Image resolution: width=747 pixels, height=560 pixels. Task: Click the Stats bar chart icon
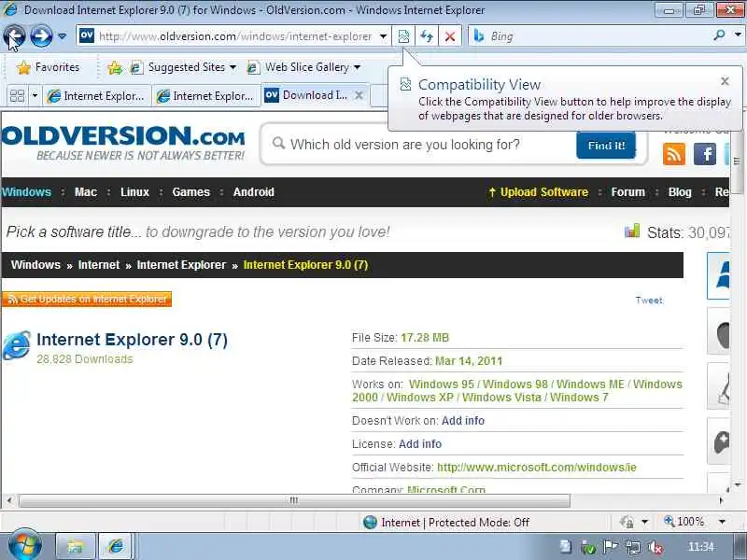click(x=632, y=231)
